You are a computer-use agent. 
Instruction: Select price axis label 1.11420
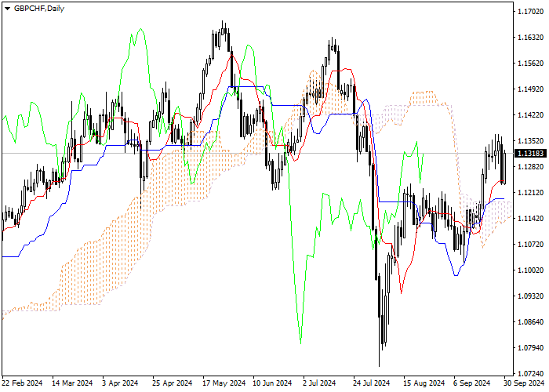530,219
